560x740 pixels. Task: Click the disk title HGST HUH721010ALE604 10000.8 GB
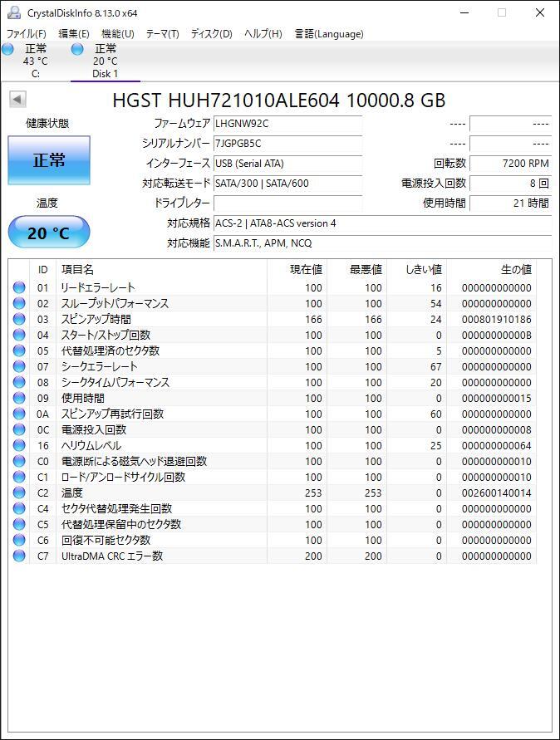[278, 100]
